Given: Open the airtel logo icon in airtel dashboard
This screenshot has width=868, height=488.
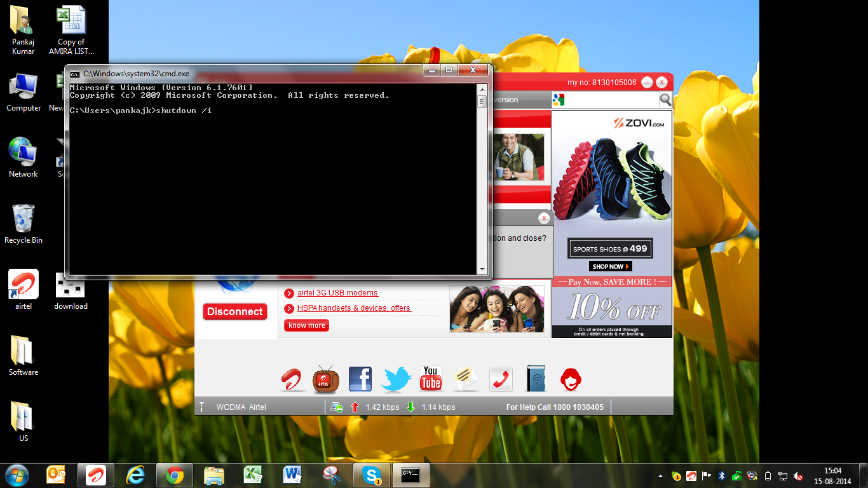Looking at the screenshot, I should click(293, 380).
